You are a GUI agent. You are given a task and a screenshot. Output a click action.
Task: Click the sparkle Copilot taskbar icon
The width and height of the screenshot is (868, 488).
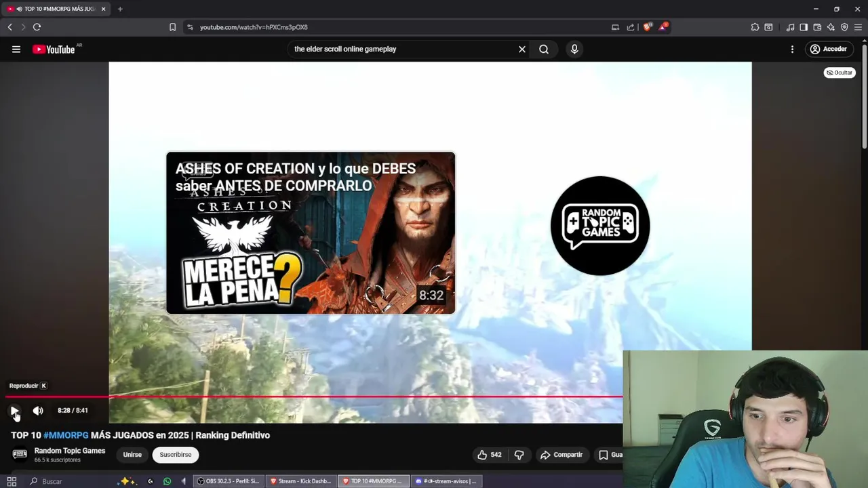pyautogui.click(x=126, y=481)
